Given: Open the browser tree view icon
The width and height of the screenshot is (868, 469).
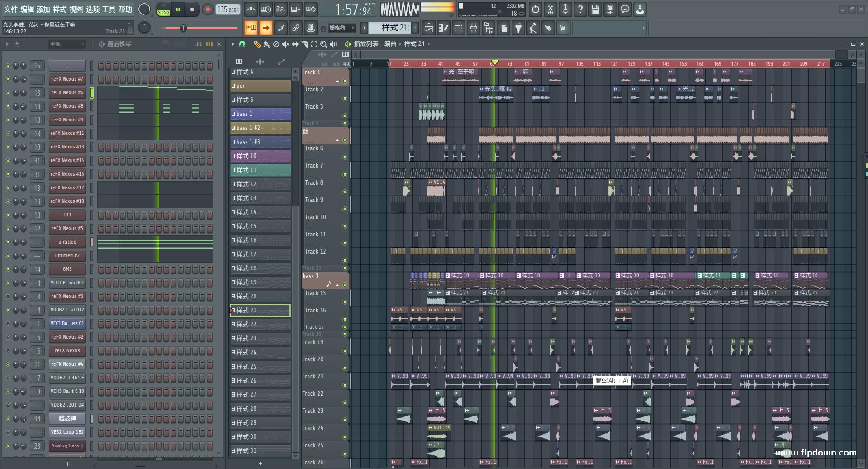Looking at the screenshot, I should pos(489,28).
